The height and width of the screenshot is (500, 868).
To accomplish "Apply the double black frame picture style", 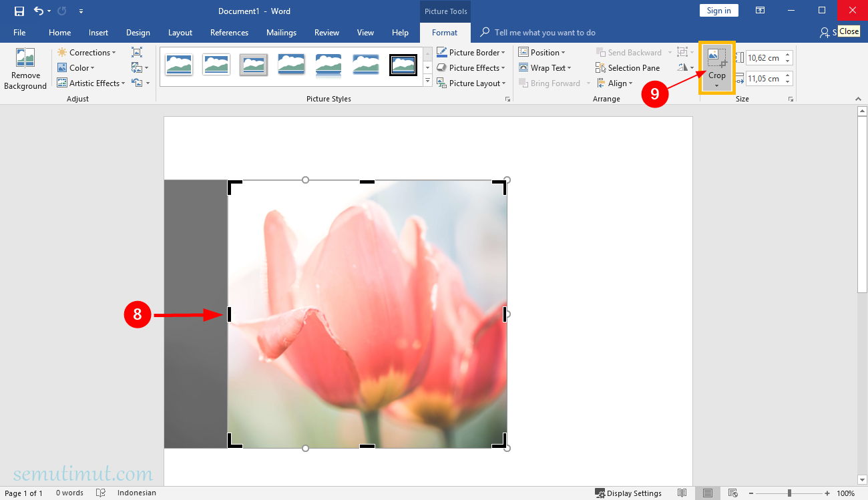I will pyautogui.click(x=403, y=65).
